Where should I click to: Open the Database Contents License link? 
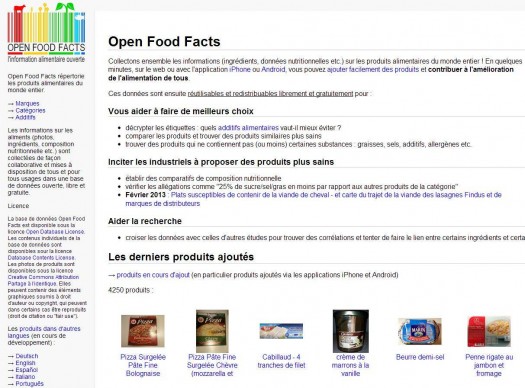(x=41, y=258)
